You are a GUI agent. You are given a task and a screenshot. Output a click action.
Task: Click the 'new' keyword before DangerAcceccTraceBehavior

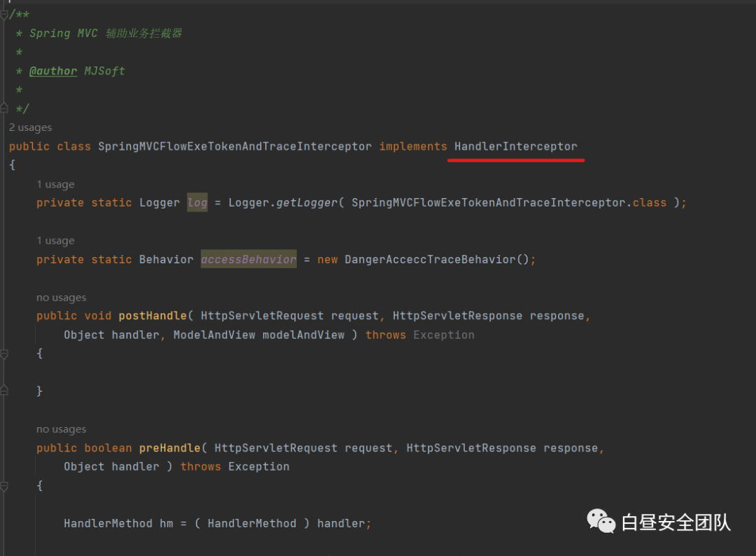(328, 259)
